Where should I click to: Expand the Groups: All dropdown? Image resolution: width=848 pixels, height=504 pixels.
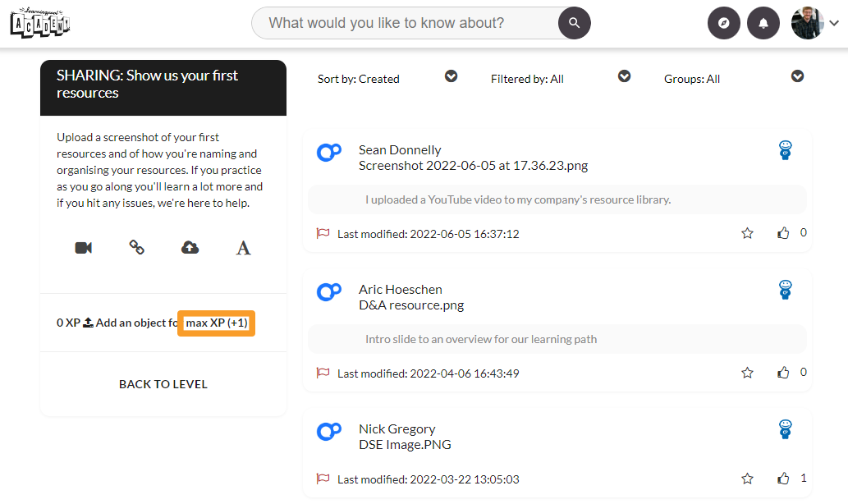click(797, 76)
